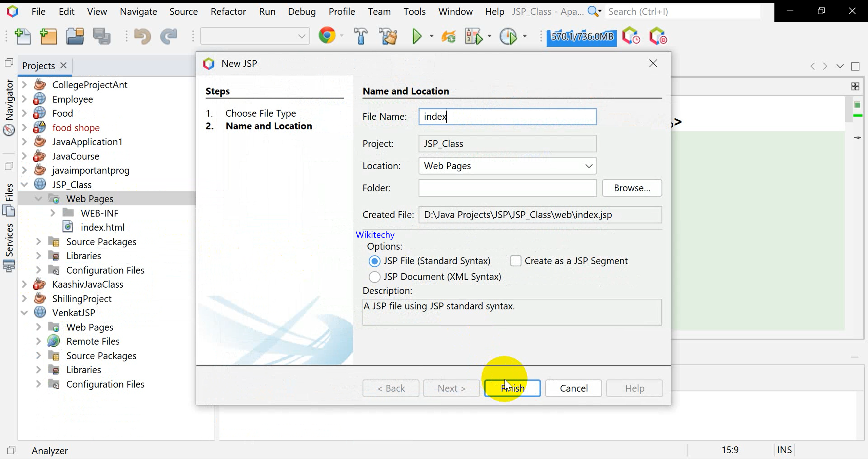Select JSP File (Standard Syntax) radio

point(374,261)
